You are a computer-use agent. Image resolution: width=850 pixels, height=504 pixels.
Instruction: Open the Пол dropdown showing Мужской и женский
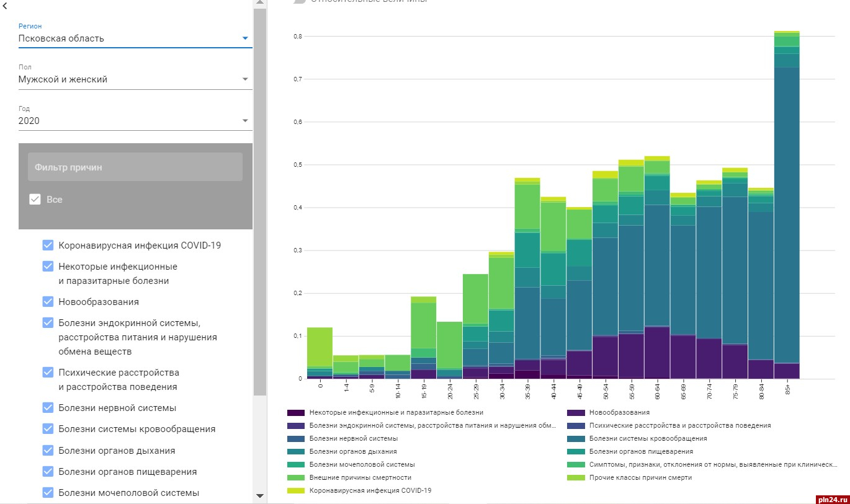(135, 79)
